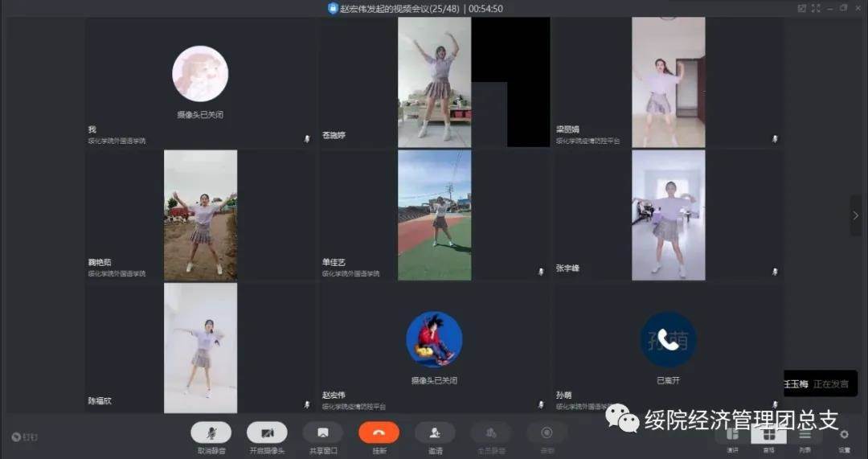Click the pop-out window icon in title bar
The width and height of the screenshot is (868, 459).
pyautogui.click(x=801, y=8)
